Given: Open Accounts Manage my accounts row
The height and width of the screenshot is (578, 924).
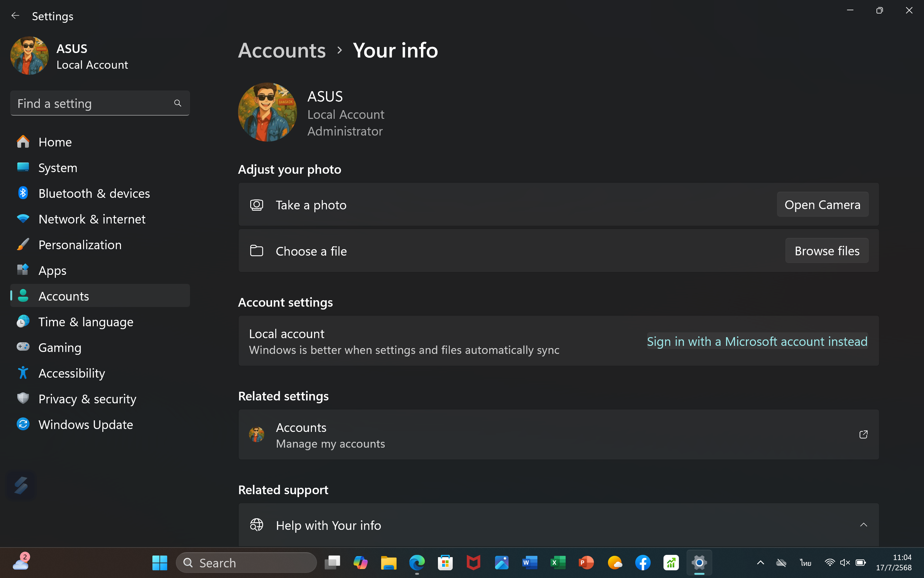Looking at the screenshot, I should point(559,435).
